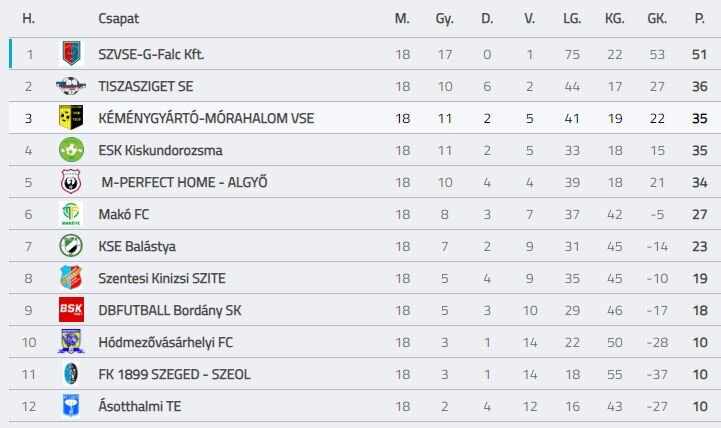The image size is (721, 428).
Task: Click the DBFUTBALL Bordány SK red logo
Action: click(x=70, y=310)
